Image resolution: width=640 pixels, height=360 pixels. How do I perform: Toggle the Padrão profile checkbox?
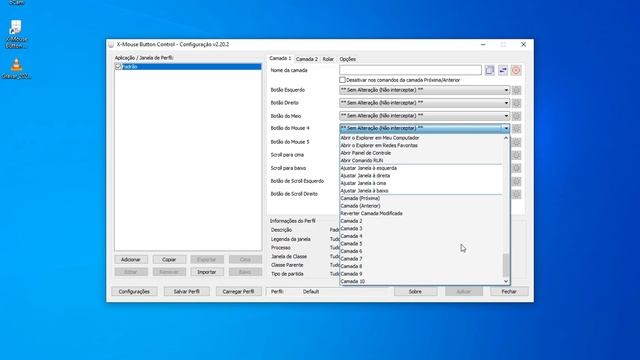[118, 67]
